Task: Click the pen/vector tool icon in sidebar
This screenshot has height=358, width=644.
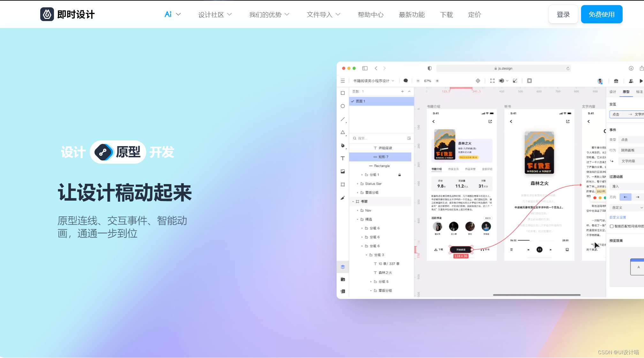Action: [344, 146]
